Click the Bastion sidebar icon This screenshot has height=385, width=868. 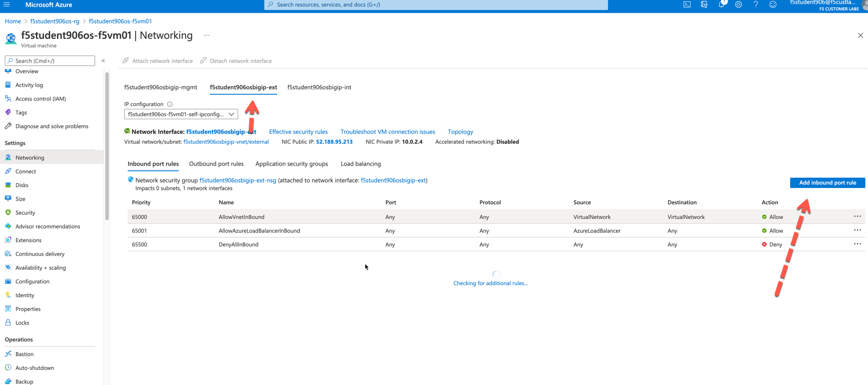point(8,354)
